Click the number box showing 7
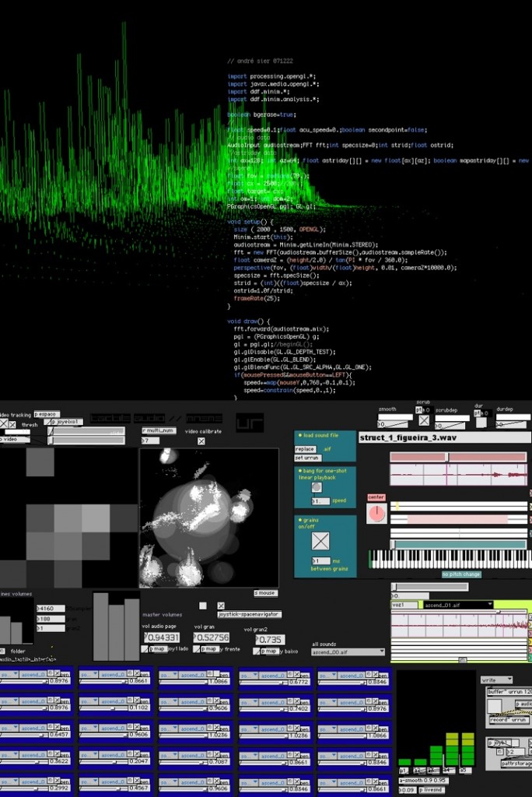Image resolution: width=532 pixels, height=797 pixels. pos(150,441)
